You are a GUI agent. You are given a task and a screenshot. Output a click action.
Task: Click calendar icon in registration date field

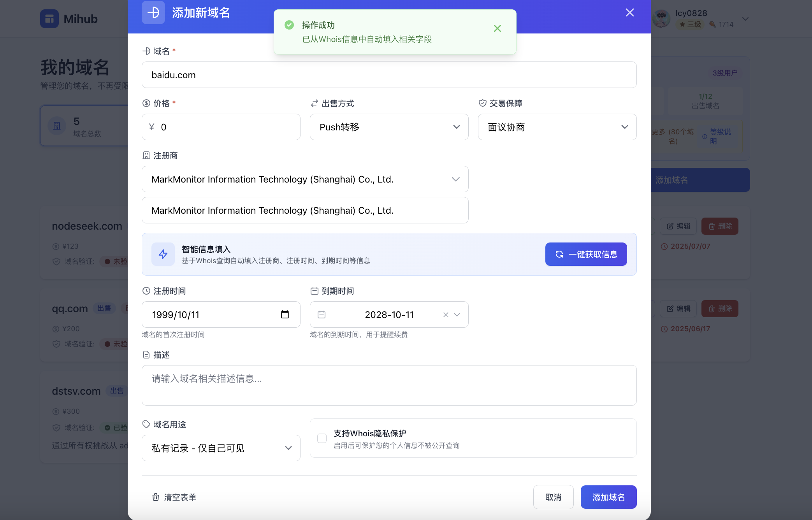pos(285,314)
